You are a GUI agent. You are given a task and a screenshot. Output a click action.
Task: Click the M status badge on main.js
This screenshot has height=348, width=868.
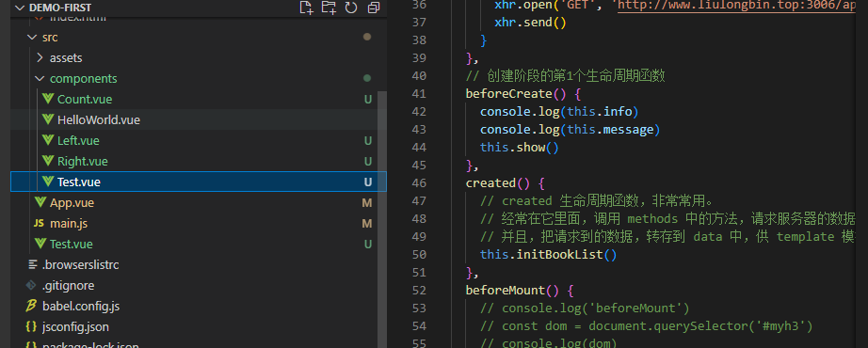coord(367,224)
